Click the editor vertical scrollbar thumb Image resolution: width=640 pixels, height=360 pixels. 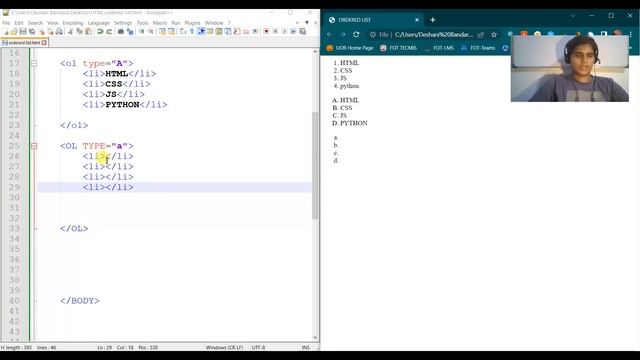coord(315,165)
